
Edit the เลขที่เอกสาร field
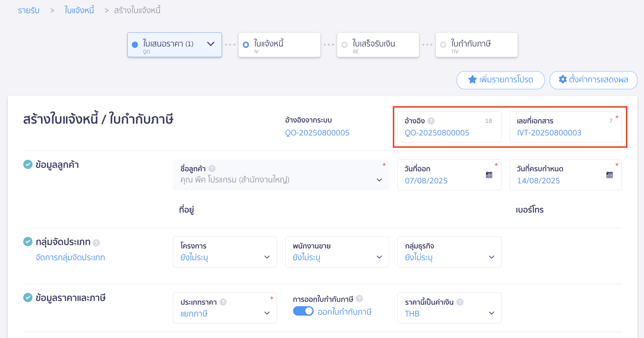pyautogui.click(x=566, y=127)
